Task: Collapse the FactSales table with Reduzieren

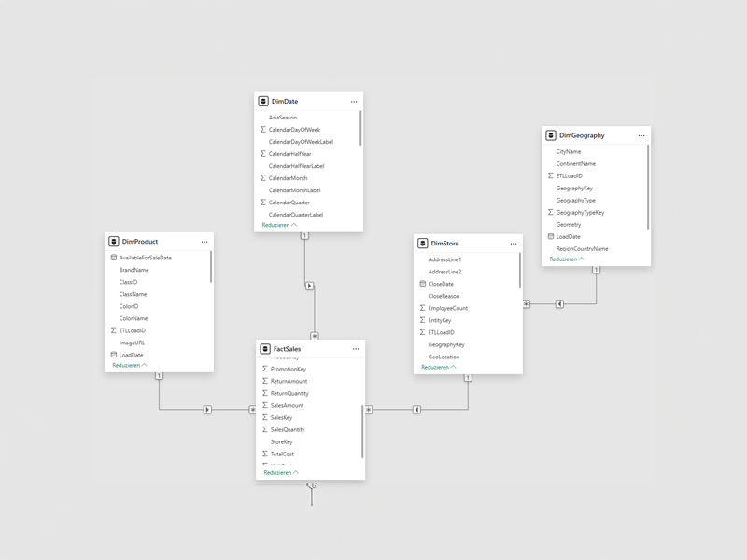Action: [x=281, y=472]
